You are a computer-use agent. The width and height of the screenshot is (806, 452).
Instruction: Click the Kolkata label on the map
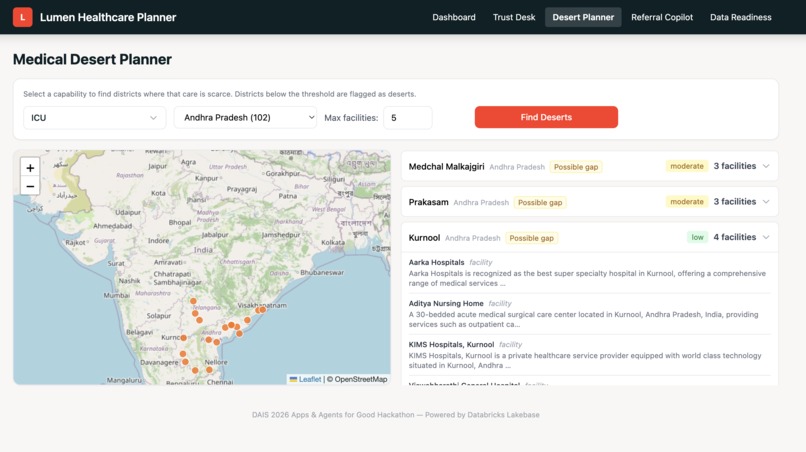(333, 242)
